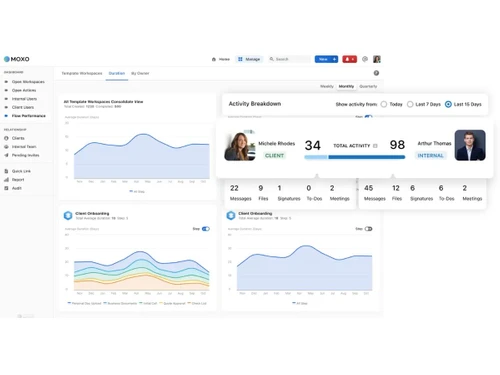Click the total activity progress bar
500x375 pixels.
355,157
